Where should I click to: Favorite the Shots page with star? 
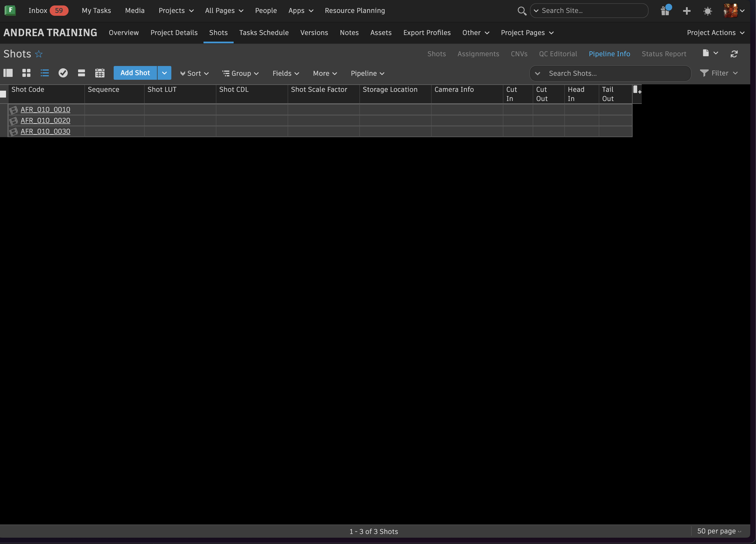tap(39, 54)
